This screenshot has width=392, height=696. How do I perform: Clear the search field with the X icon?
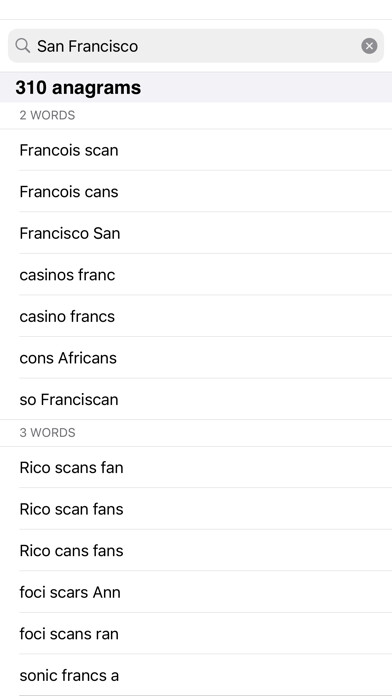[369, 46]
